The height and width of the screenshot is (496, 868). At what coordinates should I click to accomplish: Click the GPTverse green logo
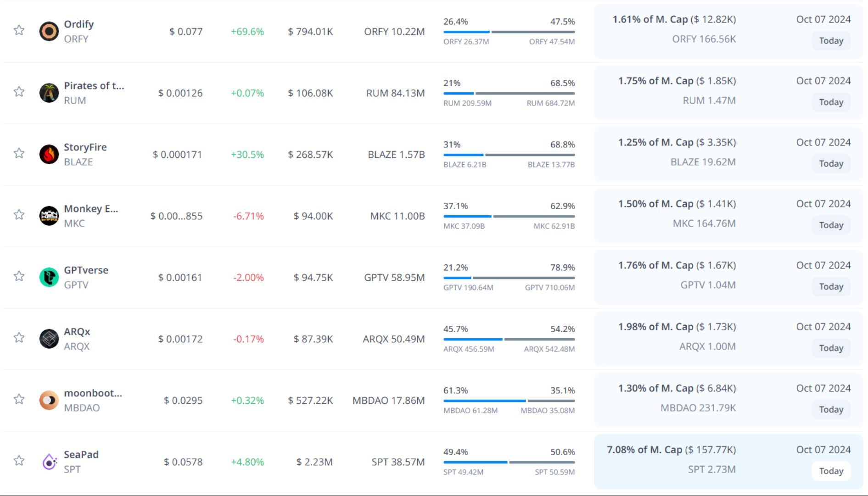[x=49, y=277]
